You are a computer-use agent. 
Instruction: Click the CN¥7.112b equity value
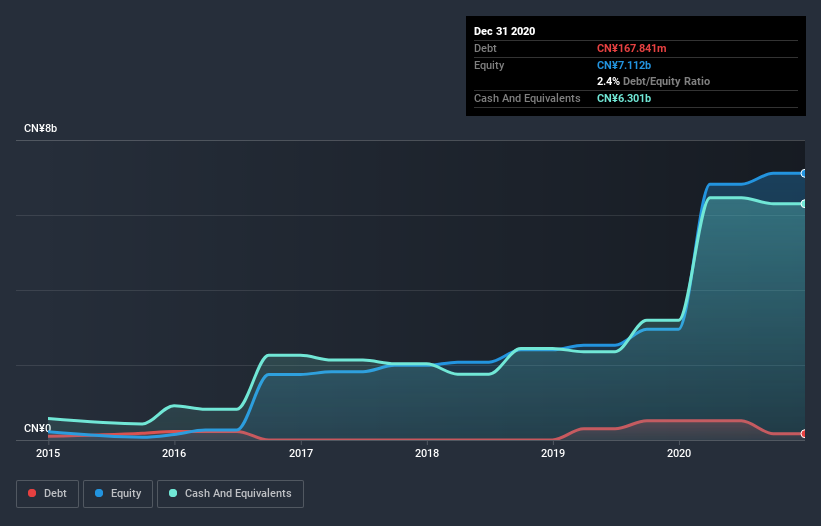[x=624, y=65]
